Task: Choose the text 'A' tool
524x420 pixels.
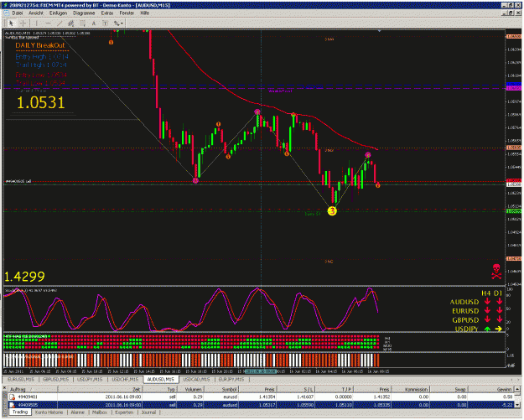Action: pos(94,23)
